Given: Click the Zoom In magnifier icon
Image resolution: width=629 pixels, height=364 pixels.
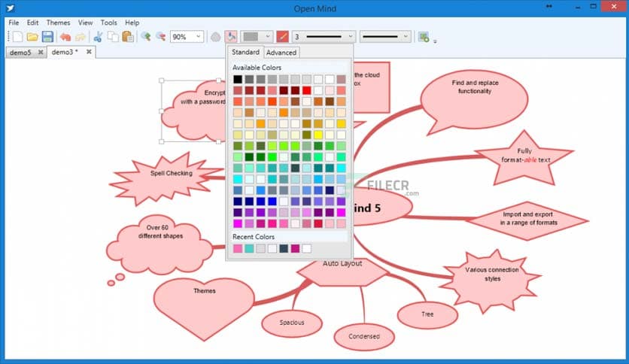Looking at the screenshot, I should point(146,37).
